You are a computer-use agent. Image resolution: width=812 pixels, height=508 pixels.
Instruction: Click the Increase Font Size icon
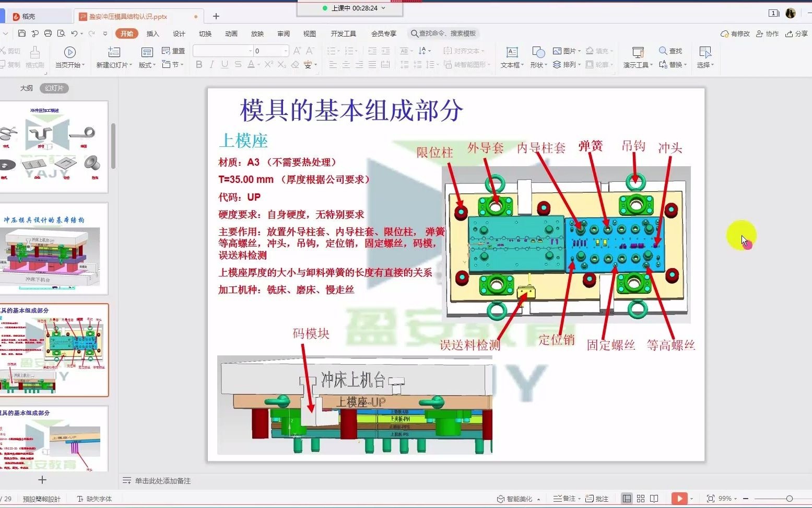coord(297,51)
